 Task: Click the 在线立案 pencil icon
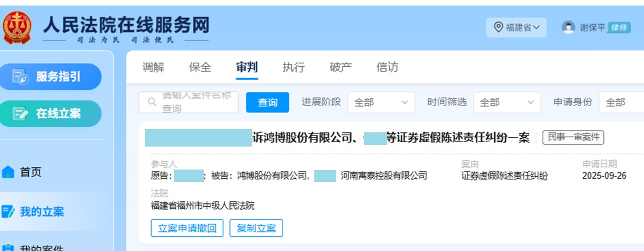(x=20, y=114)
